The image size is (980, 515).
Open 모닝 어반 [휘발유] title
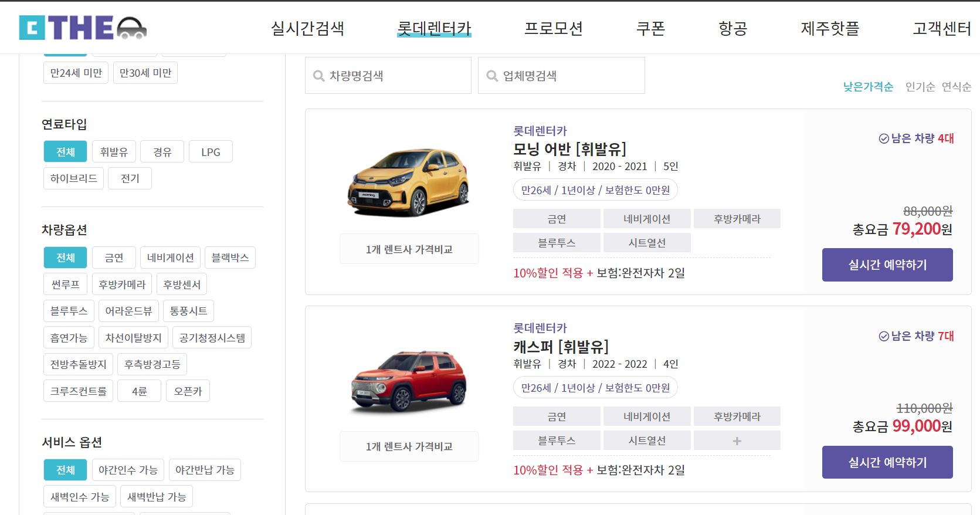coord(569,149)
